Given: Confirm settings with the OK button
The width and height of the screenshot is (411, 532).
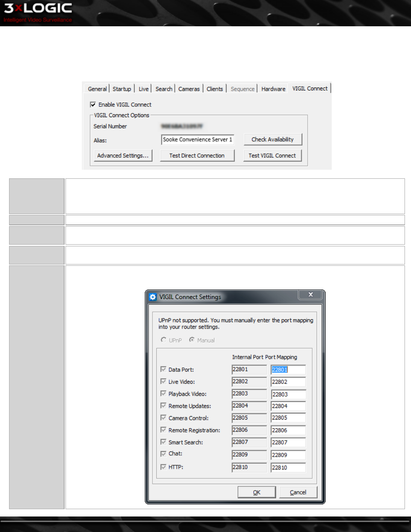Looking at the screenshot, I should pos(257,492).
